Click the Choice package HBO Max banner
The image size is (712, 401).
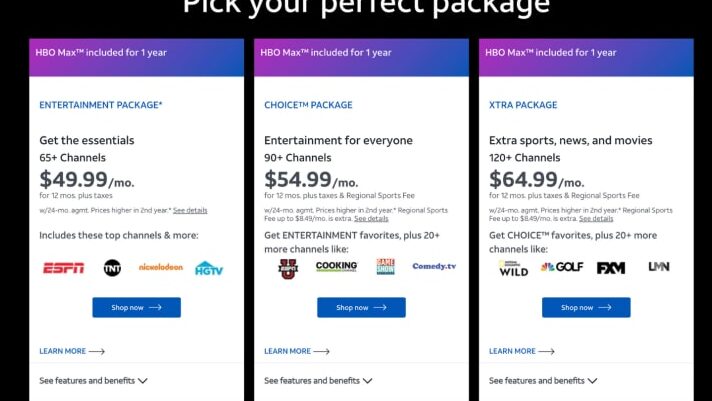click(361, 52)
